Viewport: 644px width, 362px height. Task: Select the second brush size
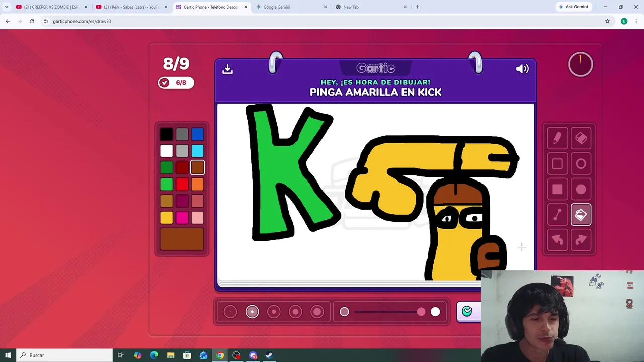(252, 312)
